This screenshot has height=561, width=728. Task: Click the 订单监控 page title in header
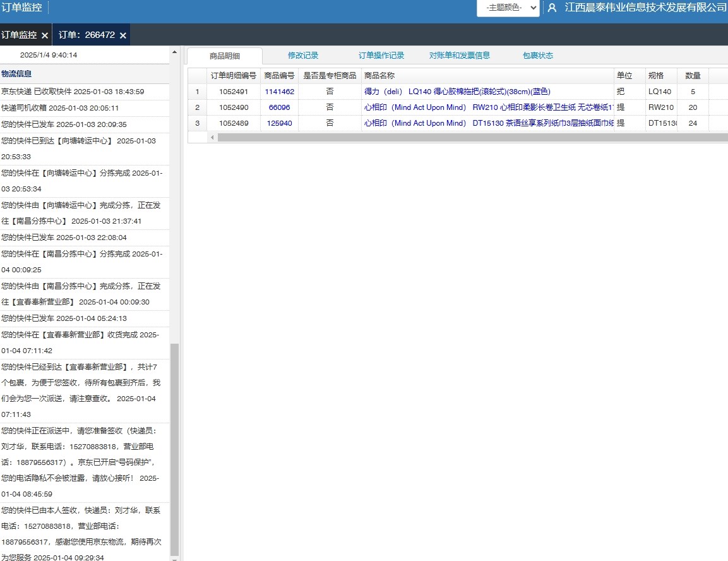click(21, 8)
